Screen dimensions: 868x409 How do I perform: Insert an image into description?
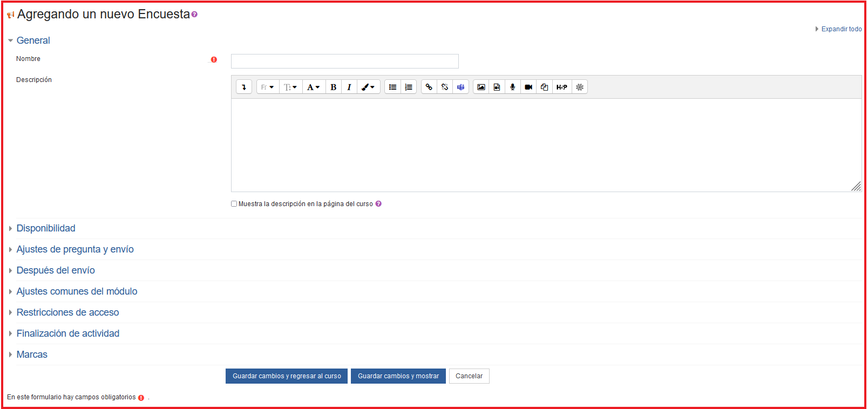pyautogui.click(x=481, y=87)
